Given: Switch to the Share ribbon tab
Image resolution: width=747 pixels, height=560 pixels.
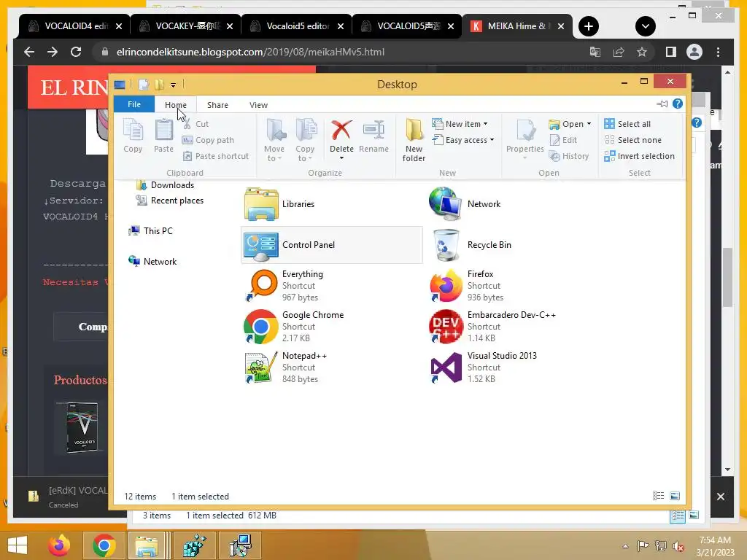Looking at the screenshot, I should coord(217,105).
